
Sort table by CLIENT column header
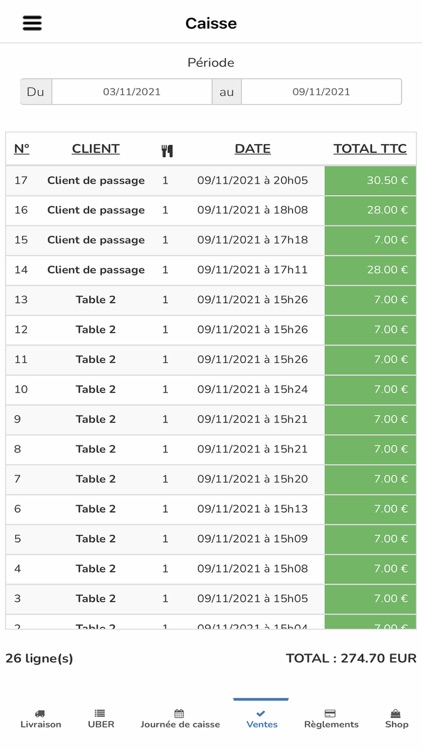pyautogui.click(x=96, y=149)
